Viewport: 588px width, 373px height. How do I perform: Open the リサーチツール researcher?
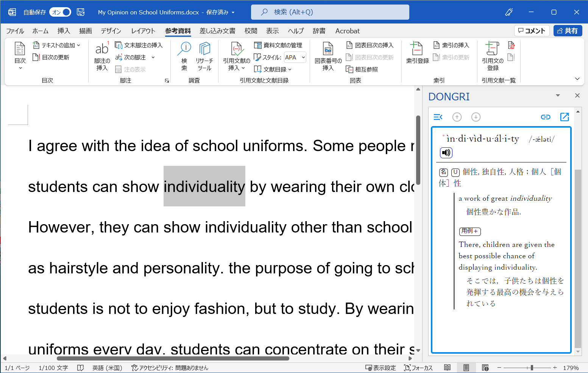pyautogui.click(x=204, y=56)
